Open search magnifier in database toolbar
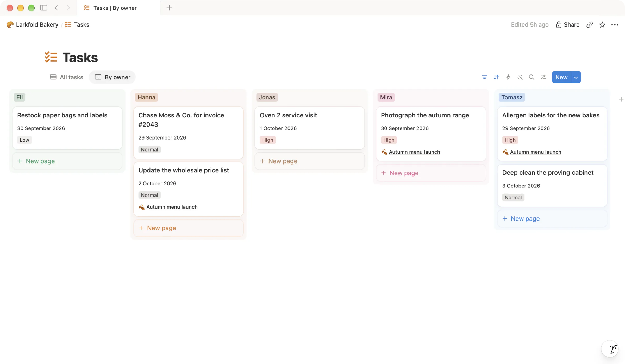The width and height of the screenshot is (625, 364). tap(532, 77)
